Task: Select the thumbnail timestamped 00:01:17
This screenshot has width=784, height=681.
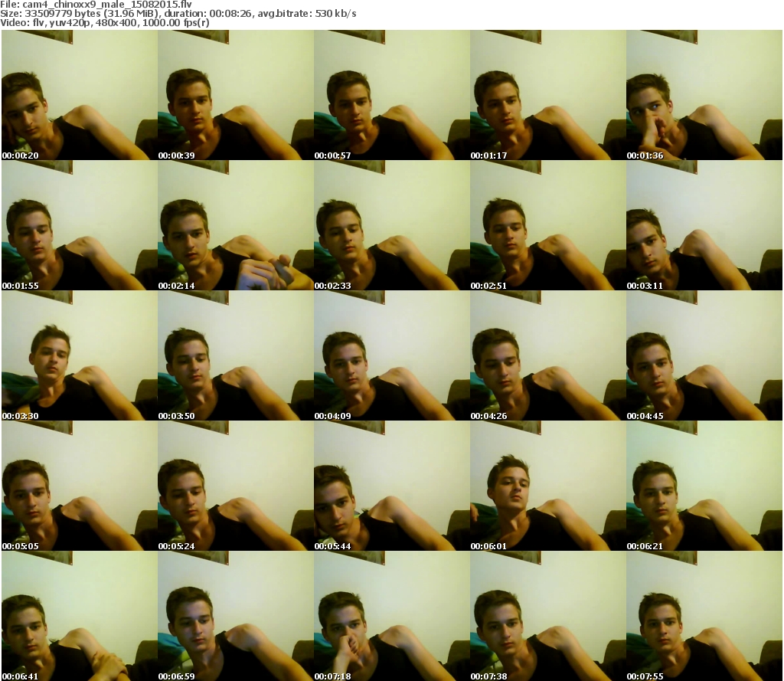Action: (x=548, y=95)
